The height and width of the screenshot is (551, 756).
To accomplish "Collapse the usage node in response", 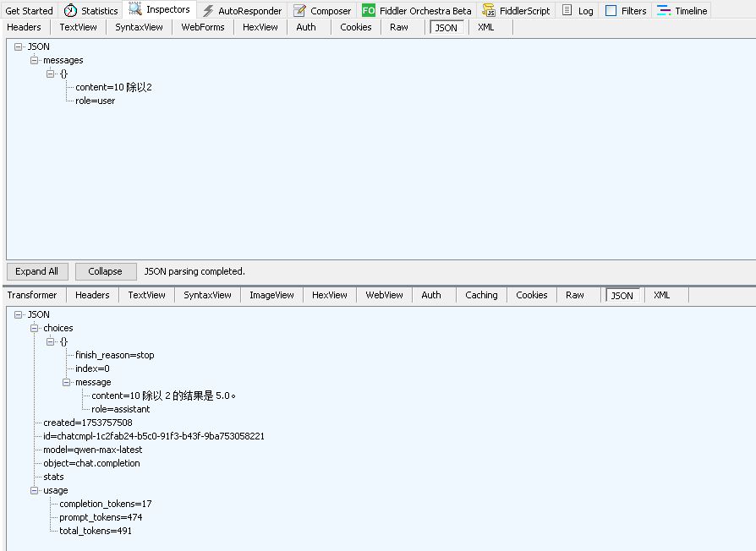I will point(35,490).
